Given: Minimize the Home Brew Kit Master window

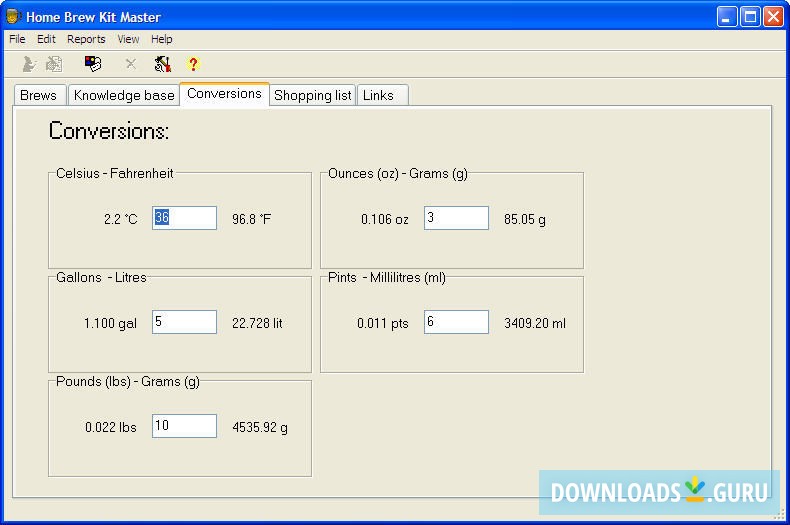Looking at the screenshot, I should (x=727, y=17).
